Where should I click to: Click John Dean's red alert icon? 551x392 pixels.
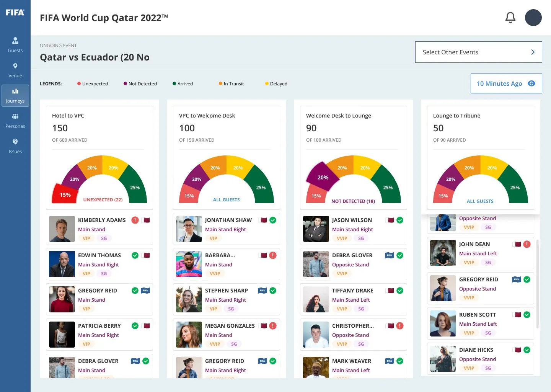click(527, 244)
